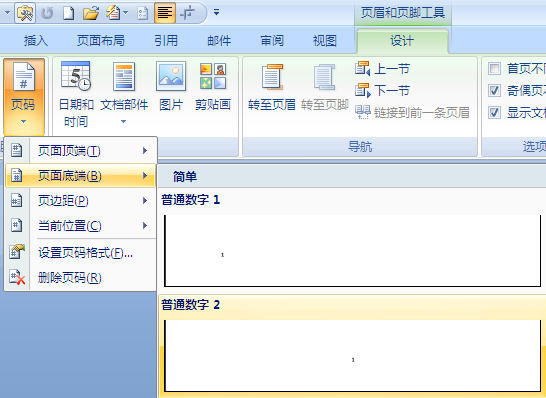The image size is (546, 398).
Task: Click the 设置页码格式 format icon
Action: tap(17, 251)
